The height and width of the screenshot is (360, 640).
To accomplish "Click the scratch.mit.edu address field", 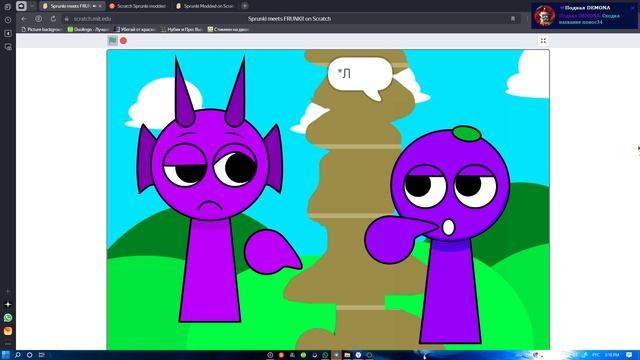I will (x=92, y=19).
